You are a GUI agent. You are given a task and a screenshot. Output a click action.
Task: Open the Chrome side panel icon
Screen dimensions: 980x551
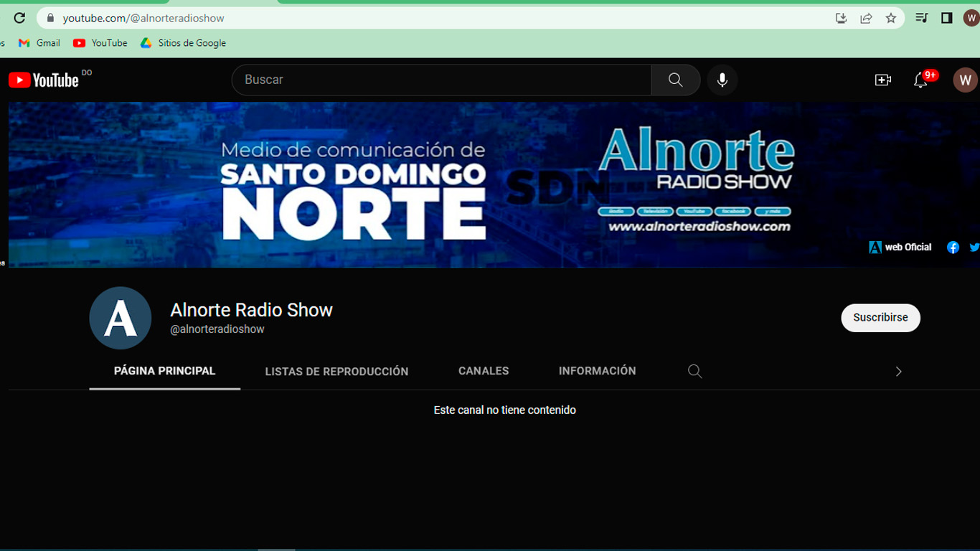click(x=947, y=18)
